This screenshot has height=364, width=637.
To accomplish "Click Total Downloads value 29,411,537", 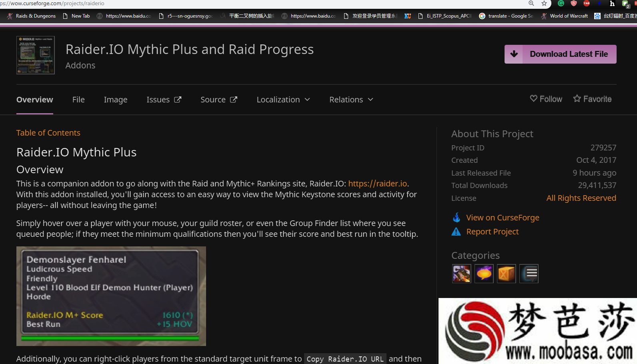I will click(x=597, y=186).
